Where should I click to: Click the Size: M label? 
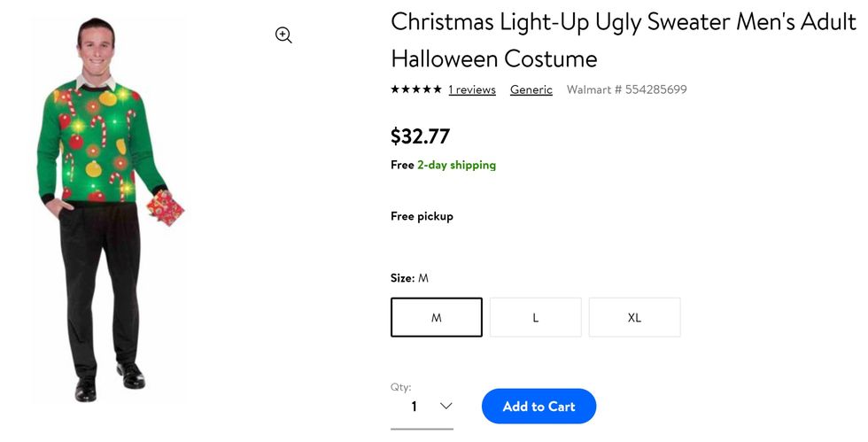click(x=409, y=278)
